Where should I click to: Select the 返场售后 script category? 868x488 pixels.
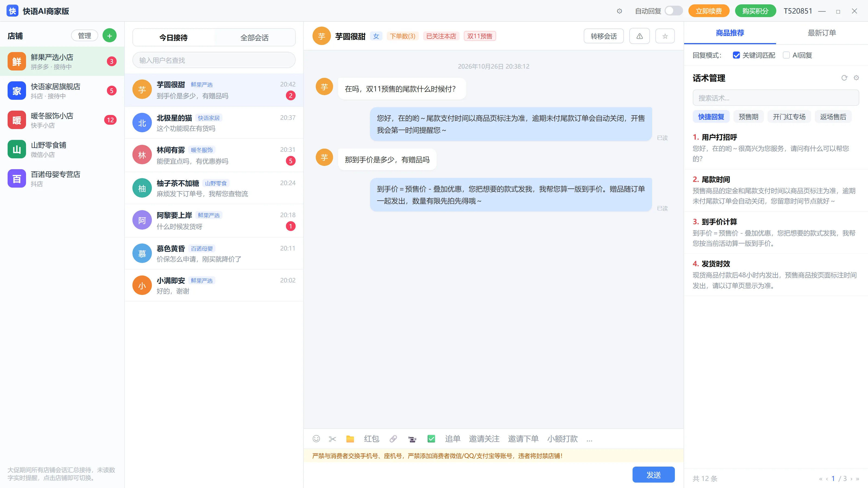(x=833, y=117)
